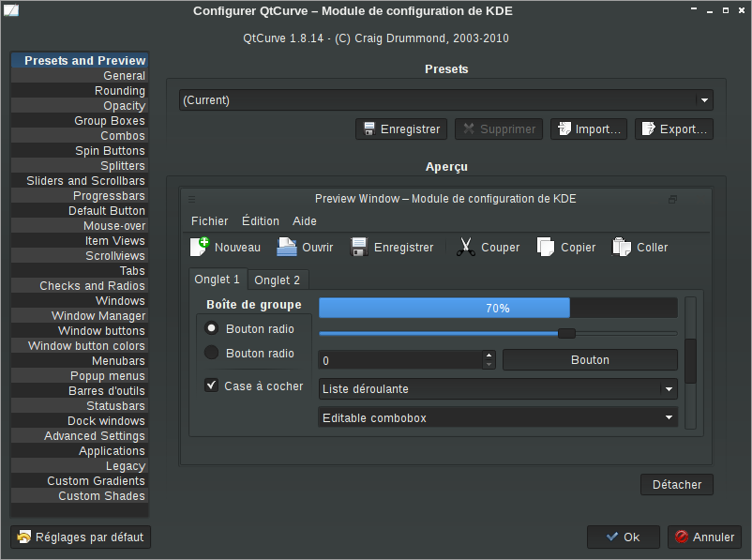Open Spin Buttons settings
Image resolution: width=752 pixels, height=560 pixels.
[80, 150]
